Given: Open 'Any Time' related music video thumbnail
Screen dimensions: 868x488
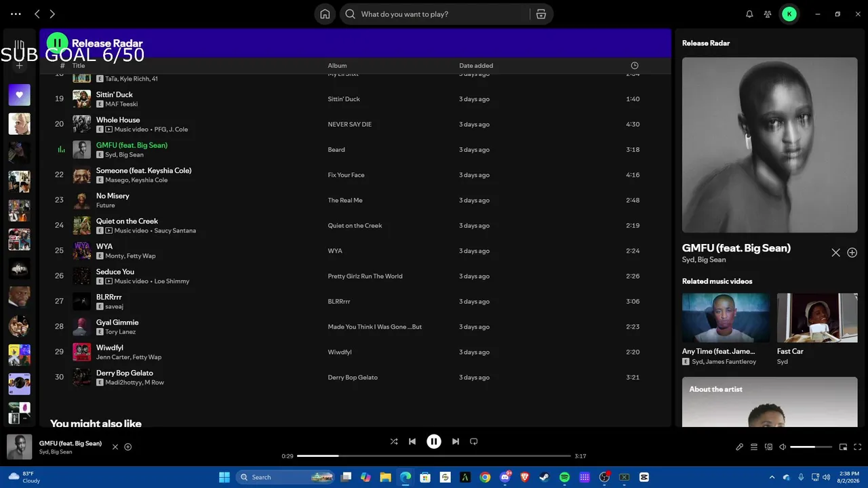Looking at the screenshot, I should point(726,317).
